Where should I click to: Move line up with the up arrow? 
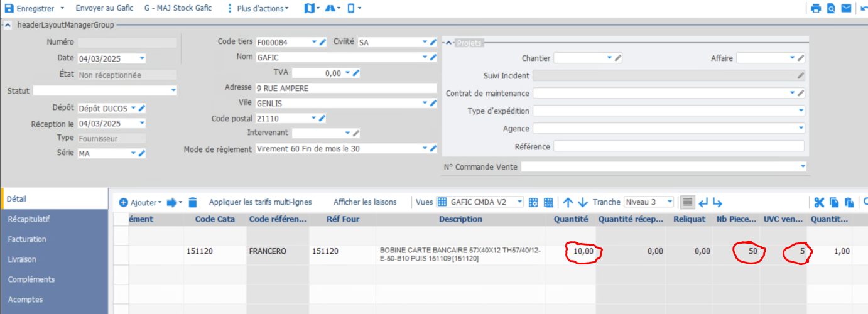tap(568, 202)
